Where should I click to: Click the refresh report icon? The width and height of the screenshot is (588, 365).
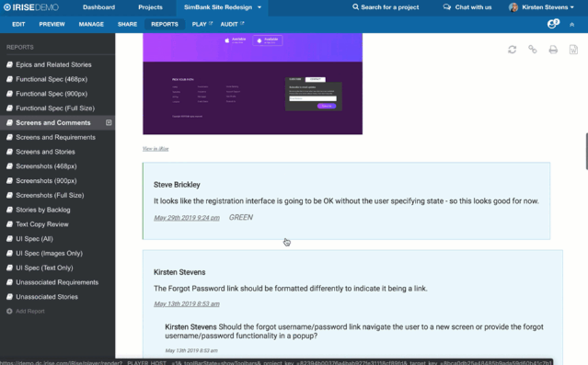tap(512, 50)
